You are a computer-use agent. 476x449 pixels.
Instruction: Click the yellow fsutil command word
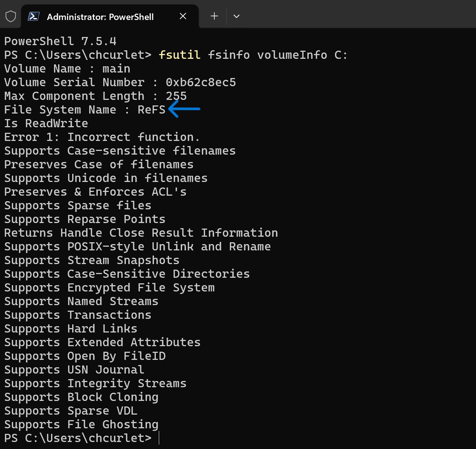pos(180,55)
